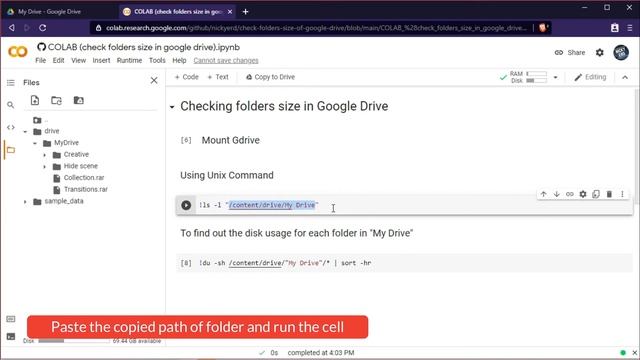The height and width of the screenshot is (360, 640).
Task: Open the Editing mode dropdown
Action: coord(590,77)
